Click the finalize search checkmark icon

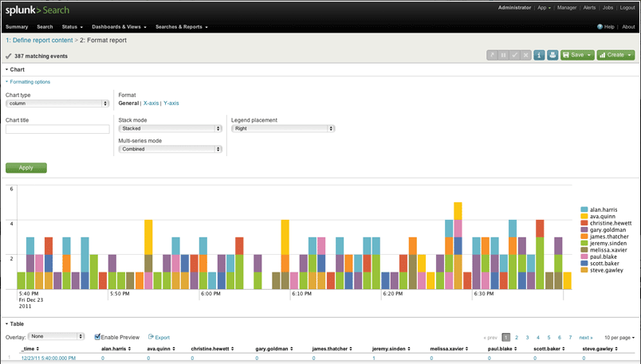[515, 55]
